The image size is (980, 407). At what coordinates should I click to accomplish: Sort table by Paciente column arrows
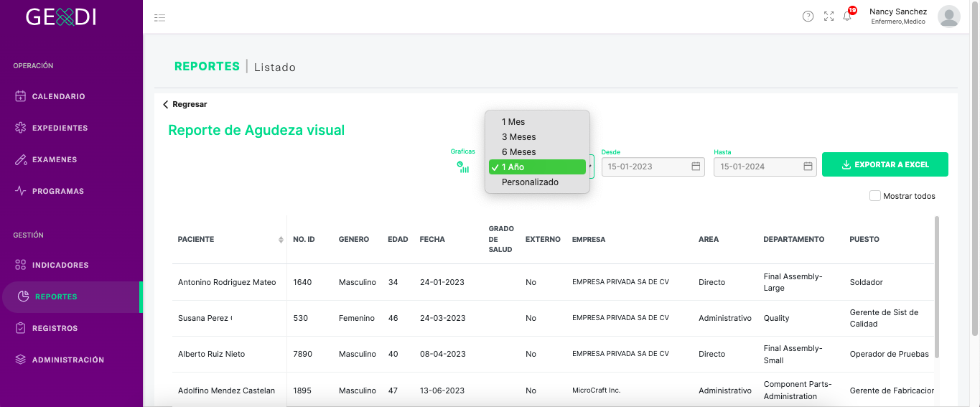[281, 240]
